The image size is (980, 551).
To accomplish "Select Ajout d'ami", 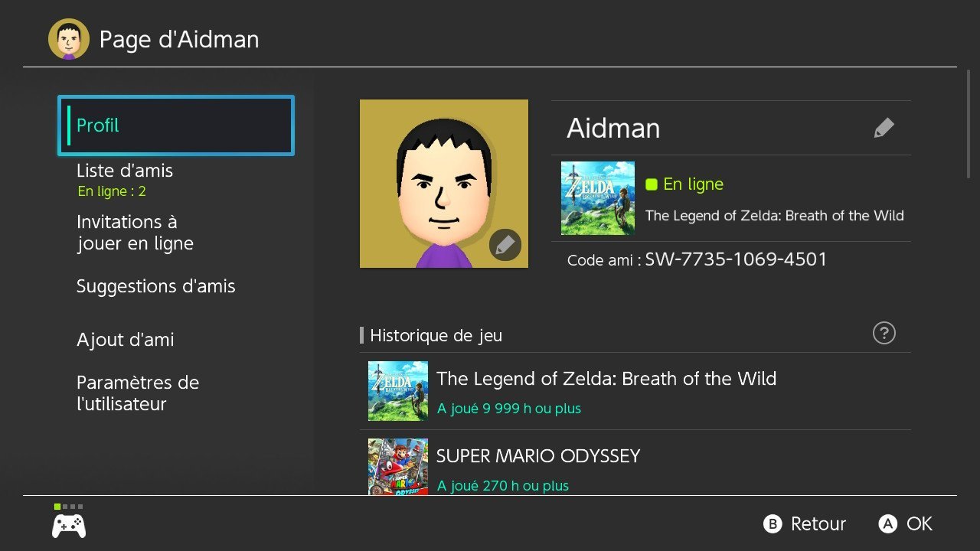I will click(126, 340).
